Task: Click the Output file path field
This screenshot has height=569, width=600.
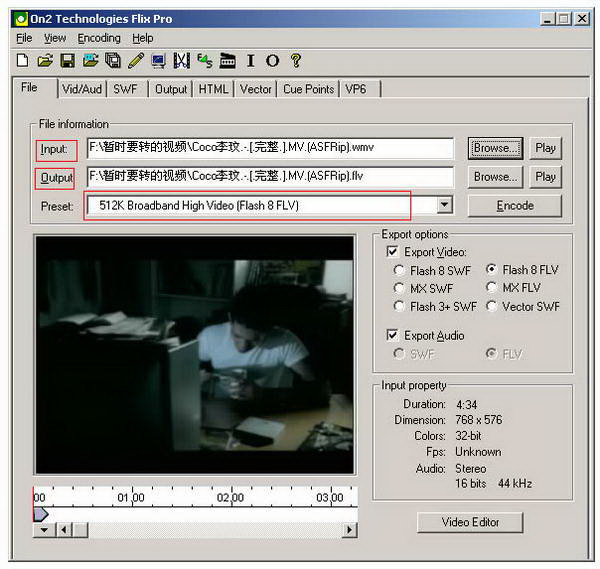Action: (270, 177)
